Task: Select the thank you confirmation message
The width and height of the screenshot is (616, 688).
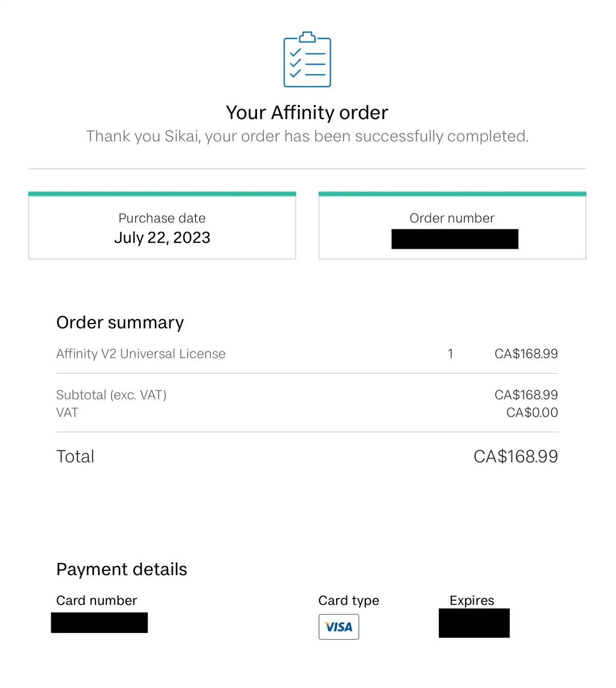Action: 307,136
